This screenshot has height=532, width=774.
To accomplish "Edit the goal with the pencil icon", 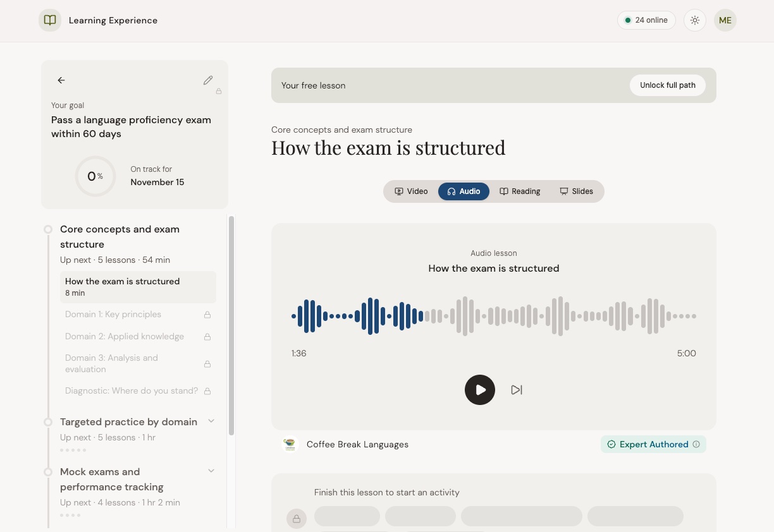I will pos(208,80).
